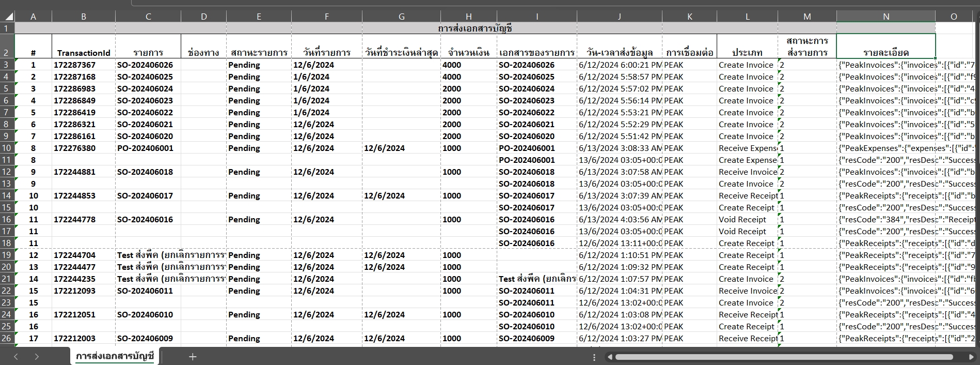
Task: Switch to the การส่งเอกสารบัญชี sheet tab
Action: point(115,357)
